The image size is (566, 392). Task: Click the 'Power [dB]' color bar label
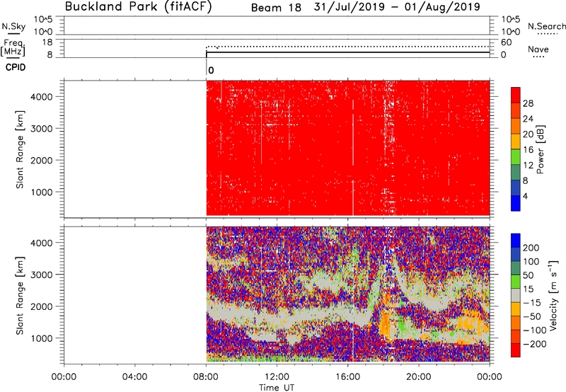tap(540, 149)
